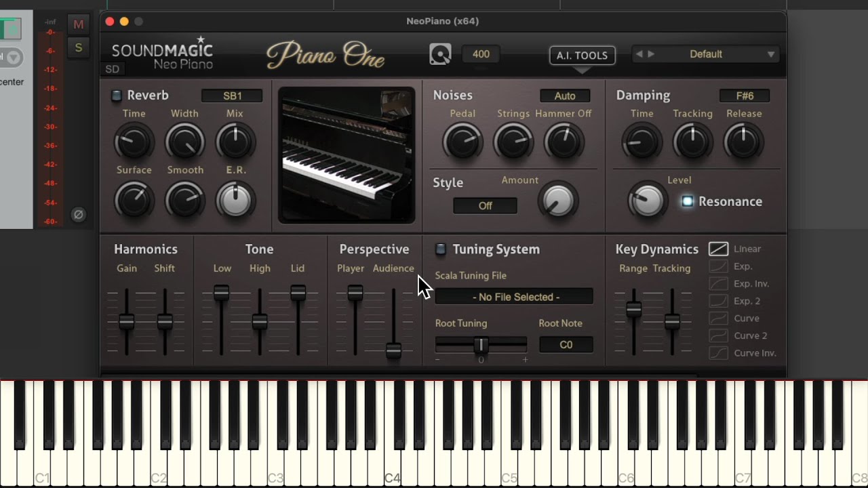Click the Noises Strings knob

[x=513, y=142]
